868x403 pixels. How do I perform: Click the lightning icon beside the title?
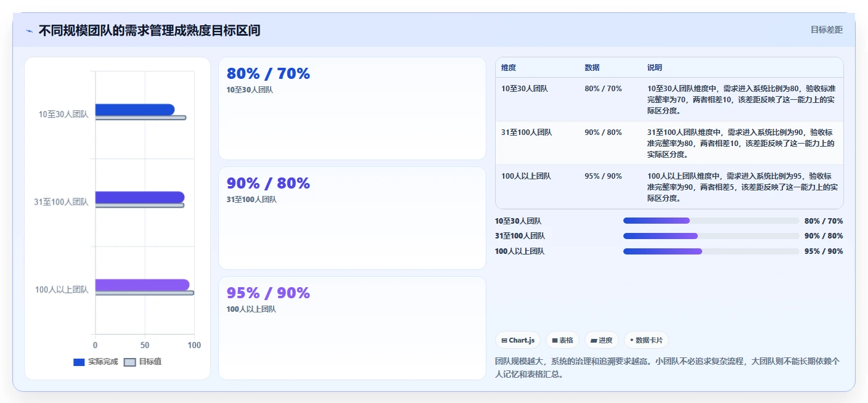tap(29, 31)
